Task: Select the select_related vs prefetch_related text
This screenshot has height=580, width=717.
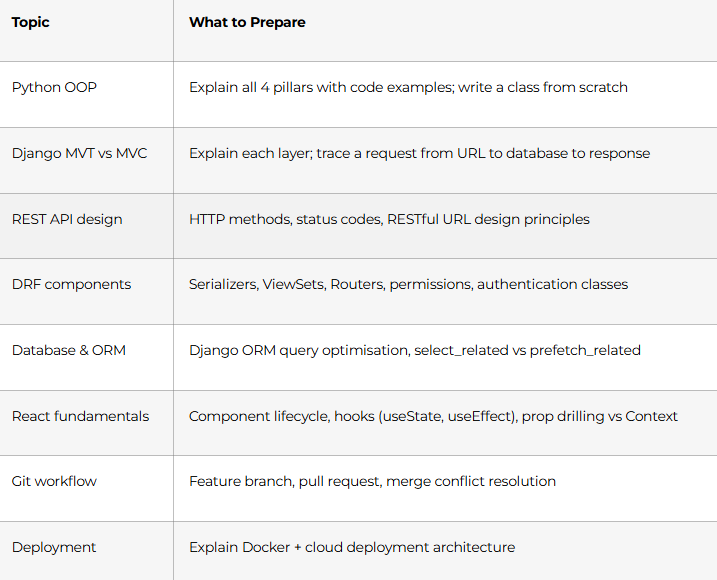Action: 527,350
